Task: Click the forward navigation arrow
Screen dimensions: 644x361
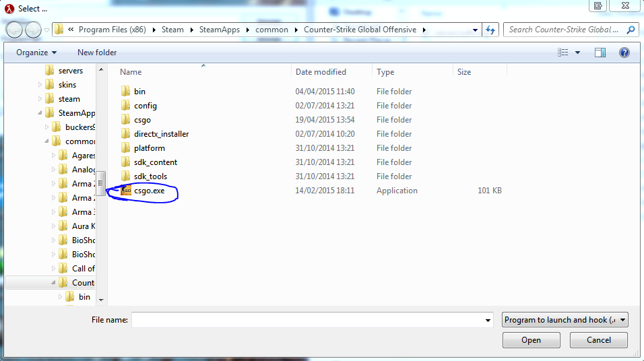Action: 33,30
